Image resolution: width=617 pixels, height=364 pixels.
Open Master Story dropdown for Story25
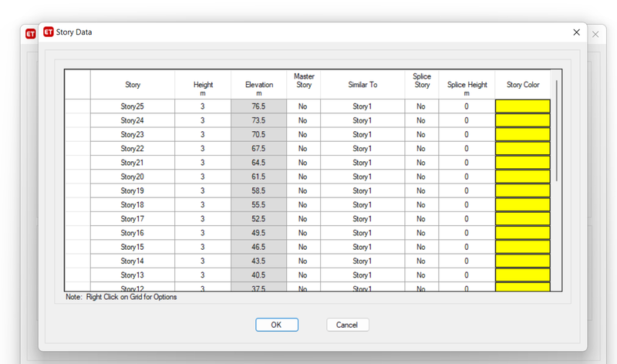click(303, 106)
